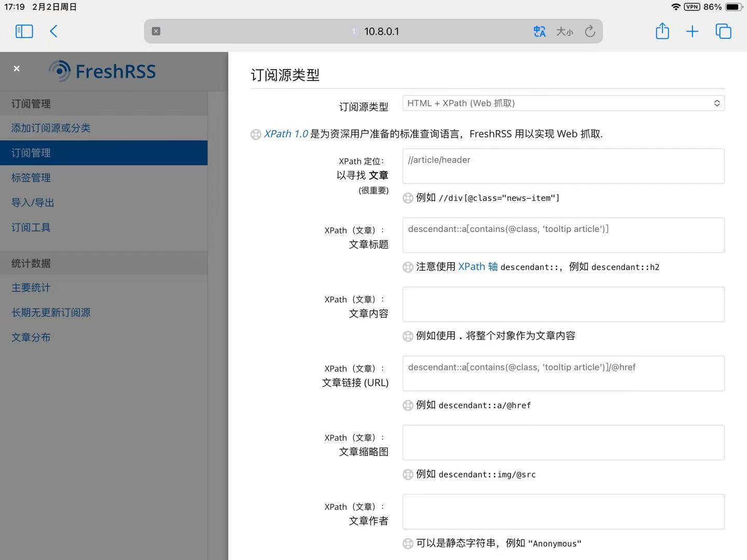Toggle Safari sidebar panel icon
Screen dimensions: 747x560
[x=24, y=31]
